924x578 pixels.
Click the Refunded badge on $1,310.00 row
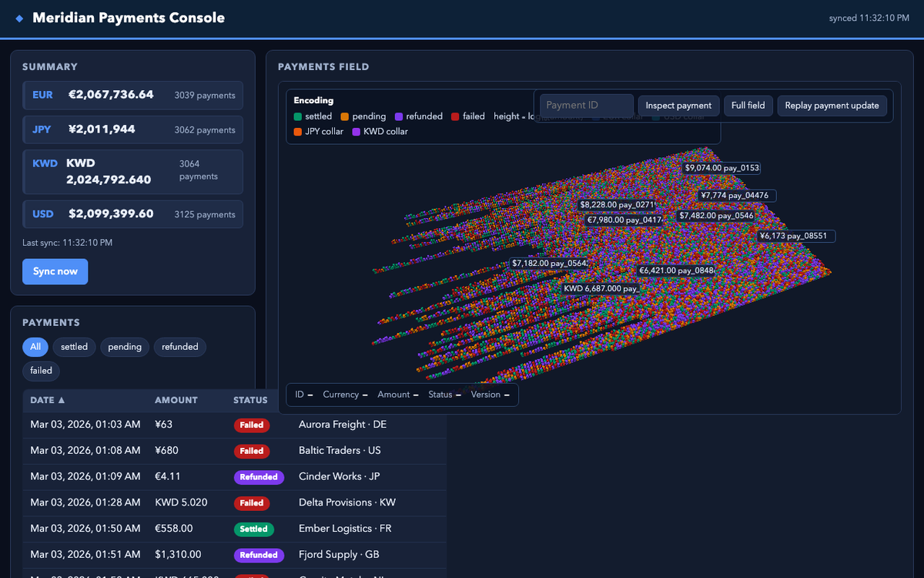tap(259, 555)
